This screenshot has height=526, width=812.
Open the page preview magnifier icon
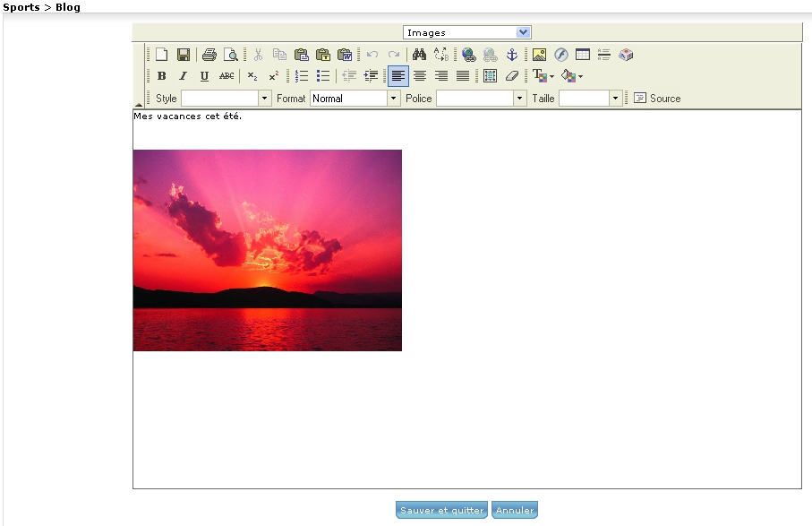click(x=230, y=55)
